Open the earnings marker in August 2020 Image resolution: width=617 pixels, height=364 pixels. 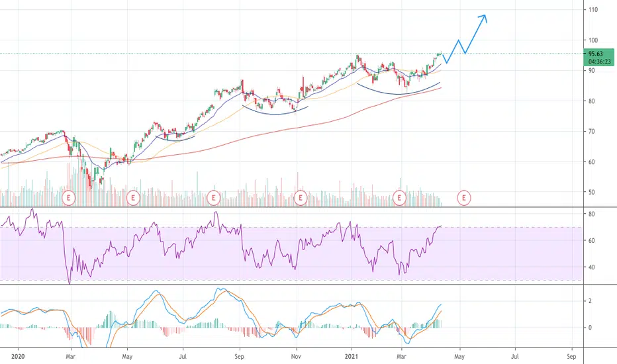pos(214,197)
